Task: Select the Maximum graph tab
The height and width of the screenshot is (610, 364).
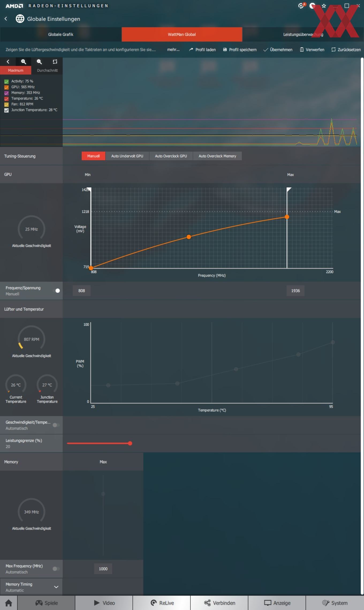Action: [16, 70]
